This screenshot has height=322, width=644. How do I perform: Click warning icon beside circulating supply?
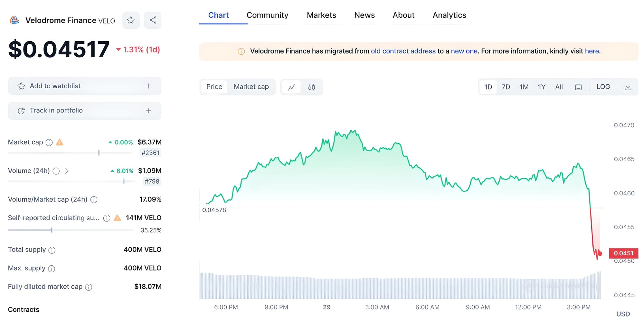point(118,218)
